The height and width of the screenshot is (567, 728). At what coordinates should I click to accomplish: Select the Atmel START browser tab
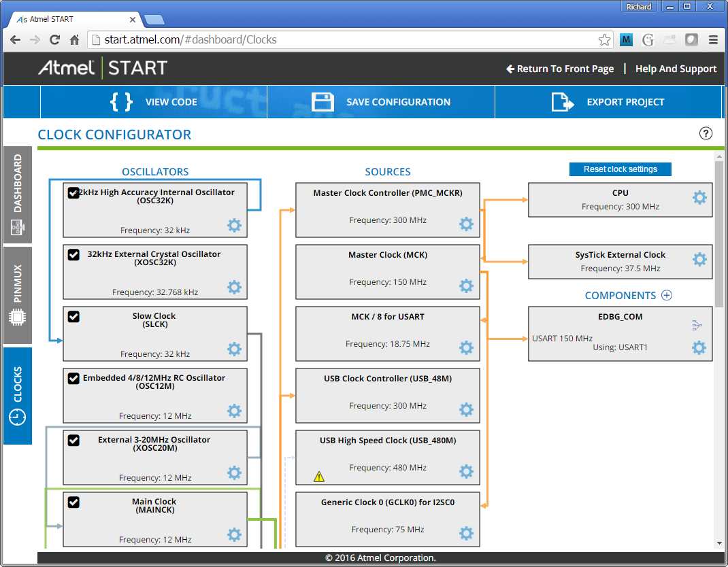point(74,20)
